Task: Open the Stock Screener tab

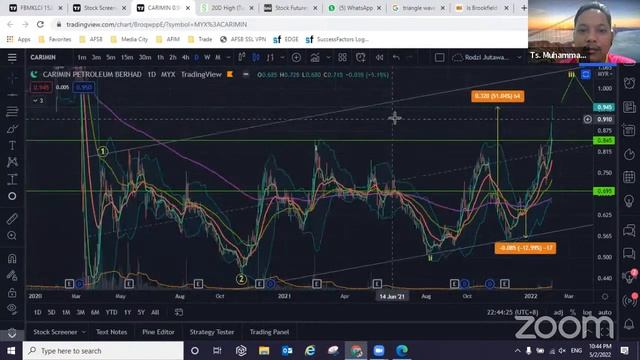Action: coord(55,332)
